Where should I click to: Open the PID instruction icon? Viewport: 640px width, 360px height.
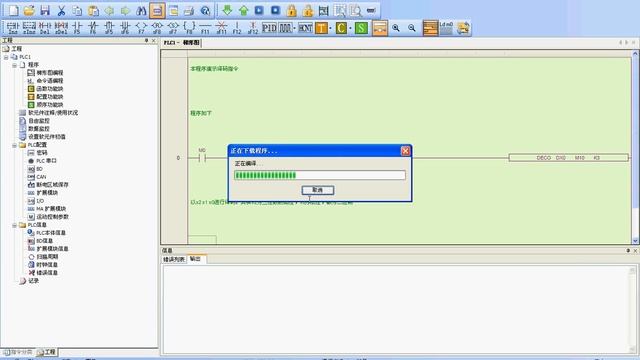(269, 28)
